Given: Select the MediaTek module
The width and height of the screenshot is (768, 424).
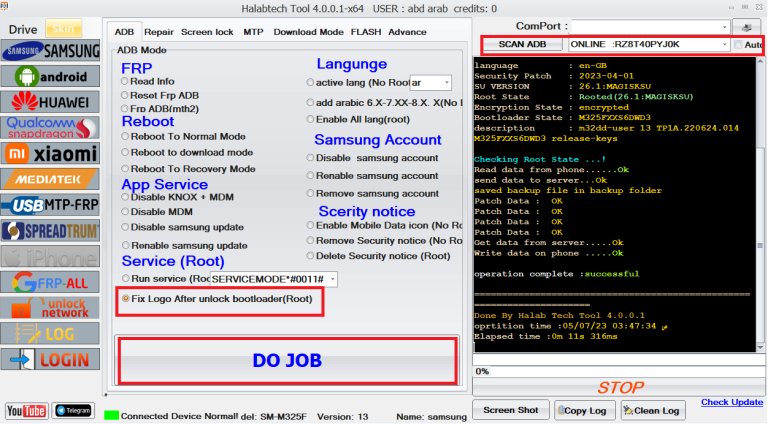Looking at the screenshot, I should tap(50, 179).
